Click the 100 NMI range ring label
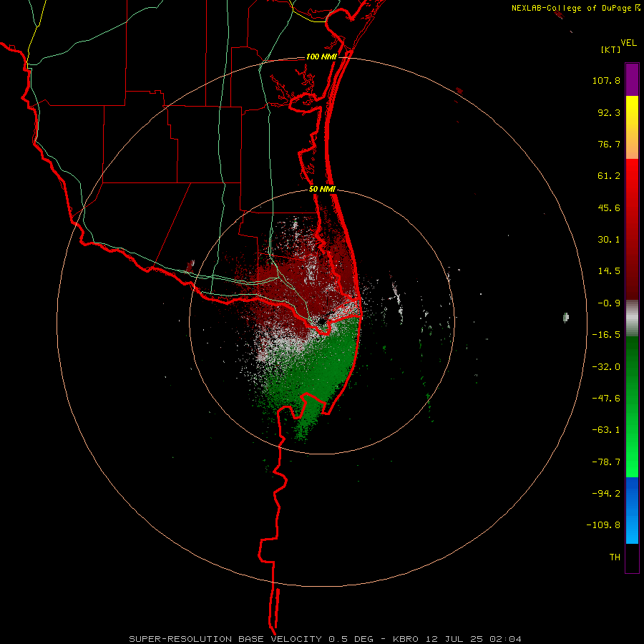Screen dimensions: 644x644 pyautogui.click(x=321, y=57)
